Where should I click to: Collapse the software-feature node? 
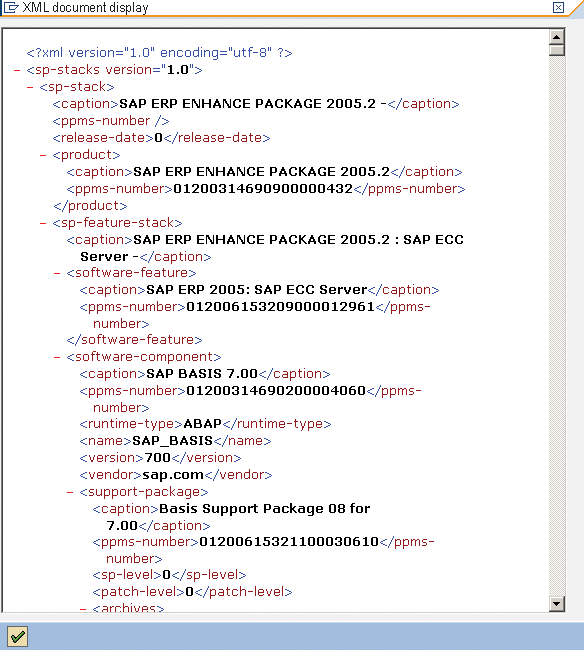click(57, 274)
